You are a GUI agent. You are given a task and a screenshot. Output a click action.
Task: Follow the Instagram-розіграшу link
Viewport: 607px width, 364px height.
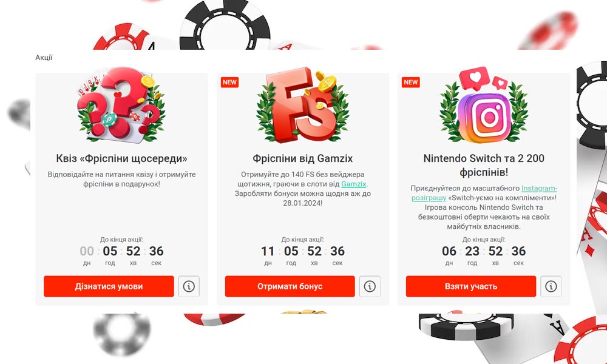tap(484, 193)
